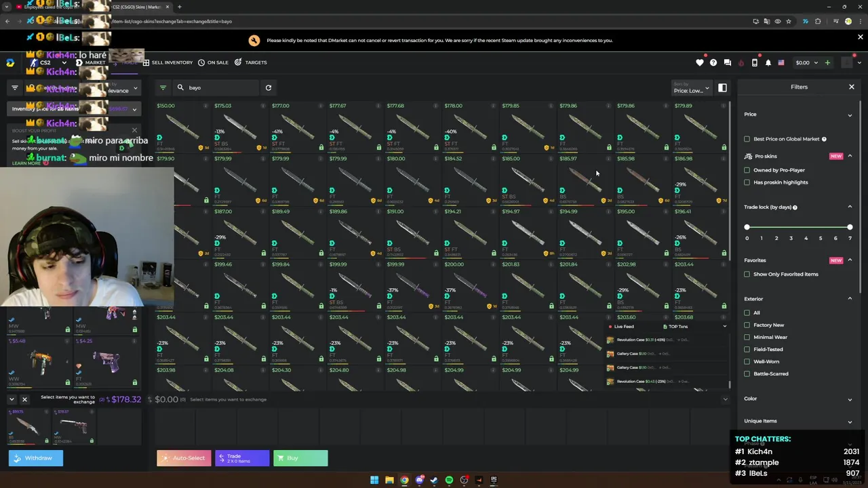Image resolution: width=868 pixels, height=488 pixels.
Task: Enable Best Price on Global Market checkbox
Action: 747,139
